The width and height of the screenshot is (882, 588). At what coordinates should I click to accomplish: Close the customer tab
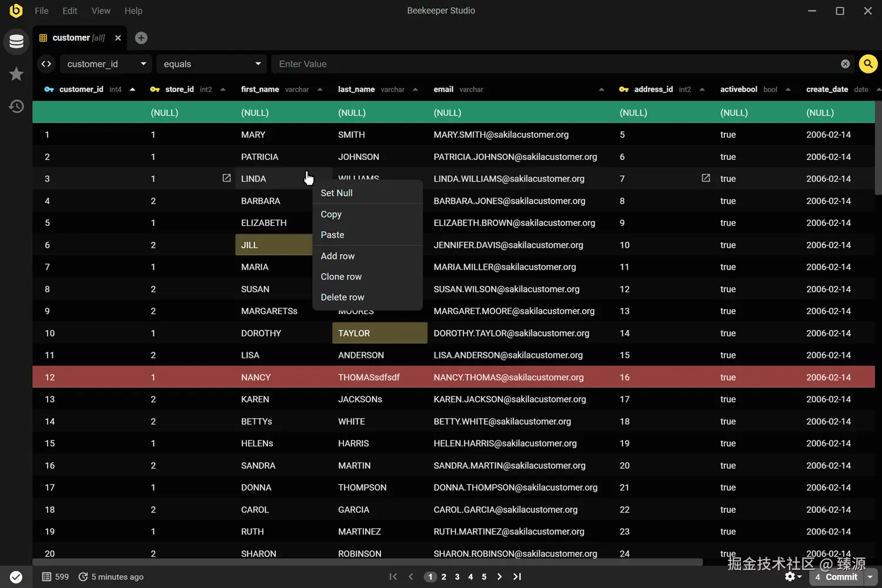click(x=118, y=38)
